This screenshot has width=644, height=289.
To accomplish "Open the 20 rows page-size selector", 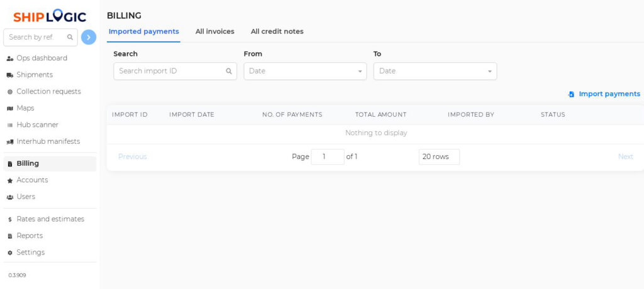I will click(439, 157).
